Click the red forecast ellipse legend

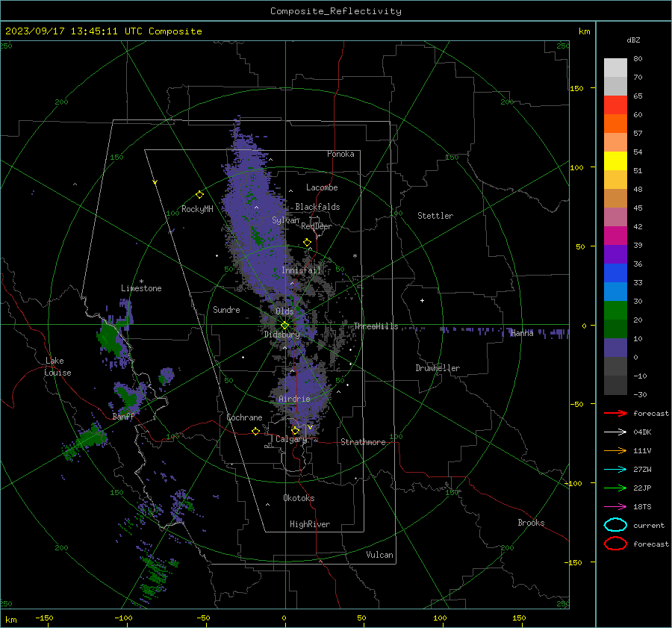(x=615, y=544)
